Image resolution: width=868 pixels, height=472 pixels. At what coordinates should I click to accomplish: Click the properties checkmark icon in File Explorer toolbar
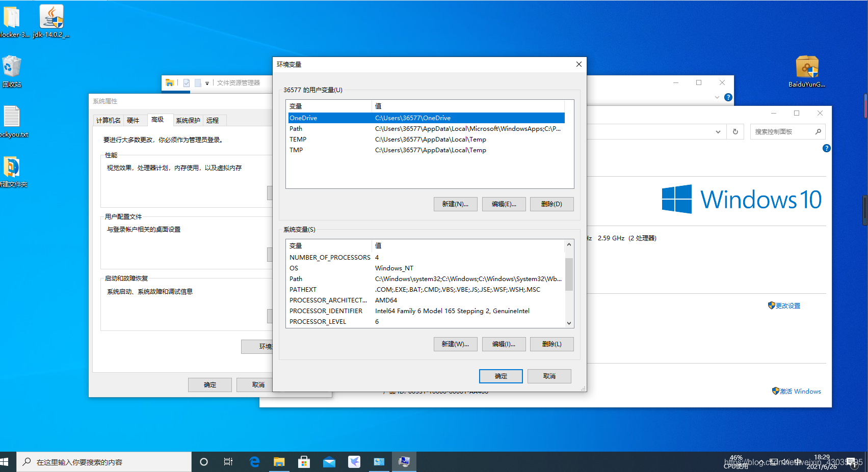187,82
